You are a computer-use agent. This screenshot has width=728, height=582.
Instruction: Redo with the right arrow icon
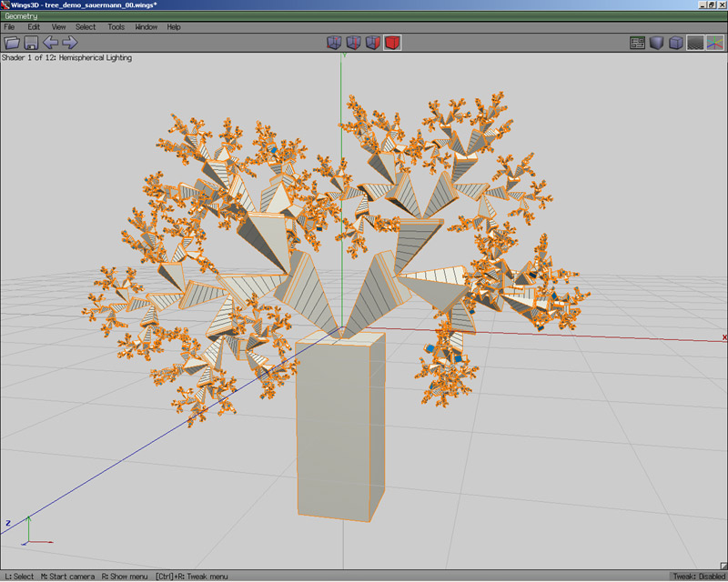(70, 43)
